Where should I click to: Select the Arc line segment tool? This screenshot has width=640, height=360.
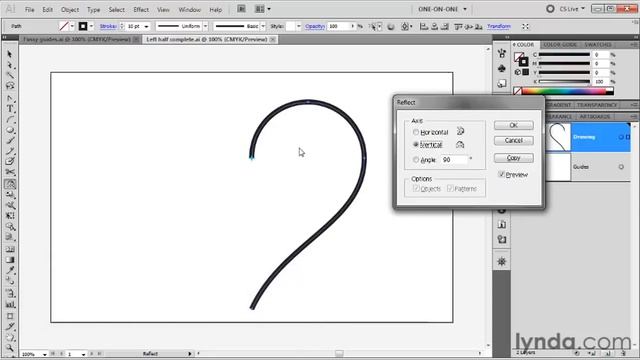tap(10, 120)
